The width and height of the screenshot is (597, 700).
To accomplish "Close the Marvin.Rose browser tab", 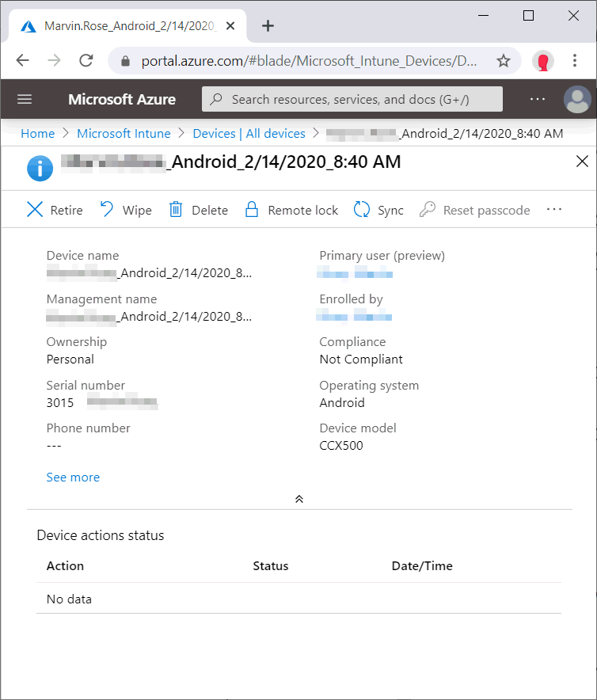I will (230, 26).
